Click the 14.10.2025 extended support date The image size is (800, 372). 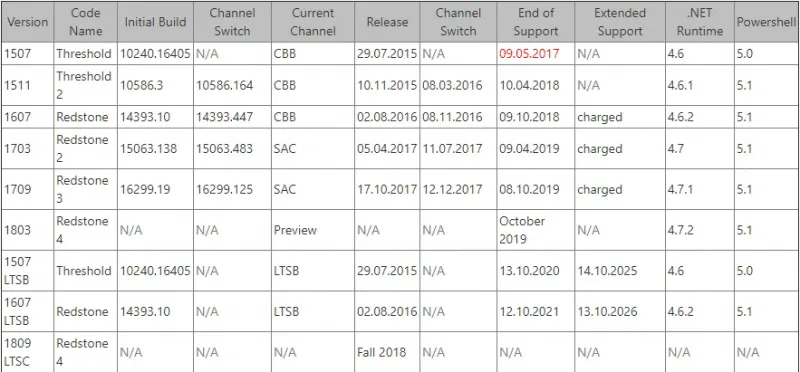[607, 270]
